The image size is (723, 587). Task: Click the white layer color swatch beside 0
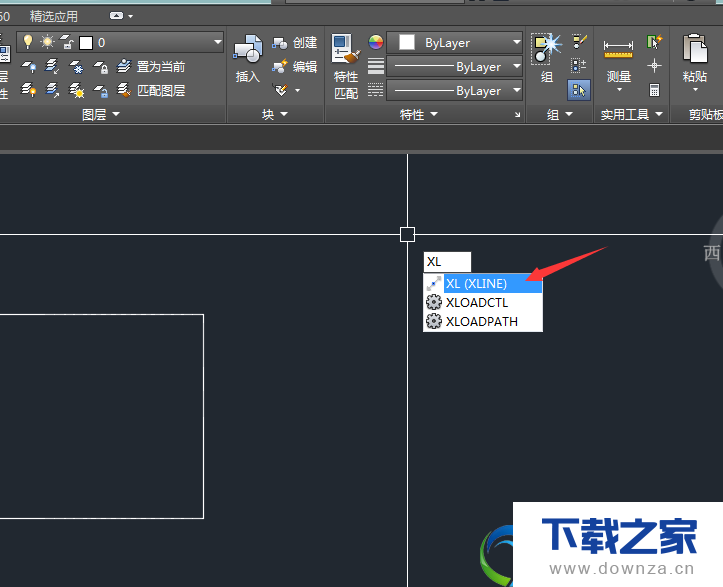point(86,43)
